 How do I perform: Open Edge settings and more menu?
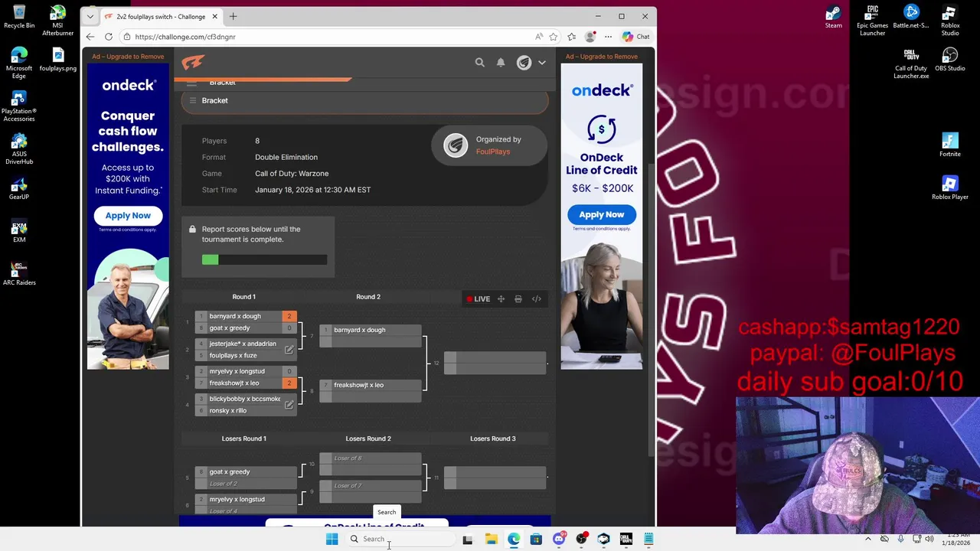click(x=609, y=37)
